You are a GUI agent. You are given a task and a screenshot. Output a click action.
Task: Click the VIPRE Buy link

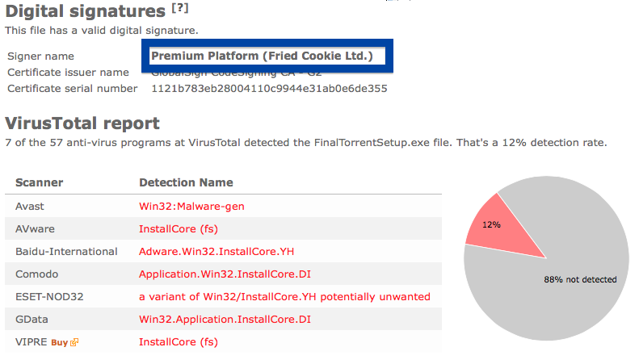[x=60, y=342]
